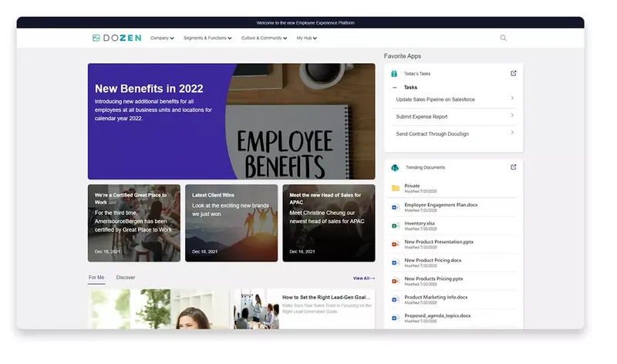Open Certified Great Place to Work card
Image resolution: width=617 pixels, height=364 pixels.
point(133,223)
